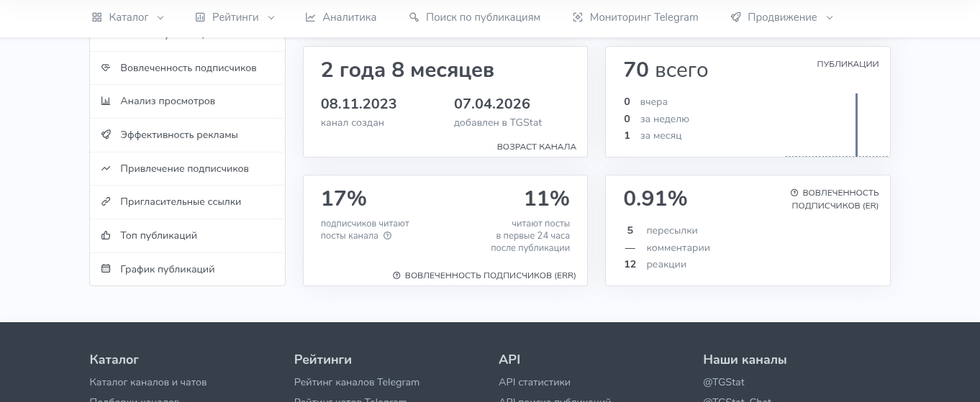This screenshot has width=980, height=402.
Task: Click the комментарии row
Action: coord(668,248)
